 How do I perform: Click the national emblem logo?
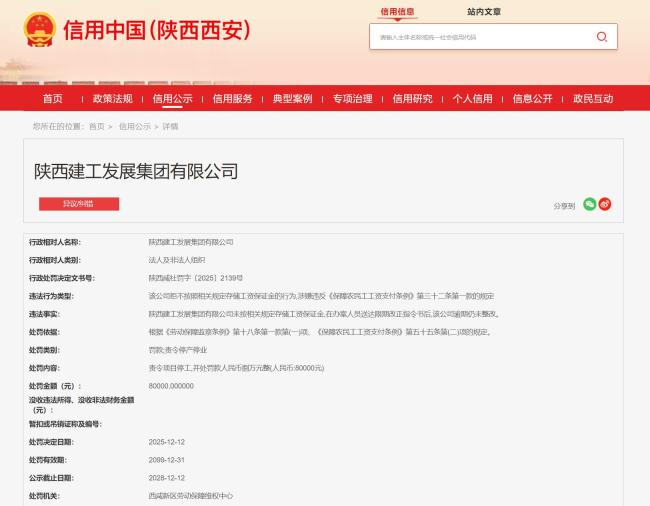40,29
